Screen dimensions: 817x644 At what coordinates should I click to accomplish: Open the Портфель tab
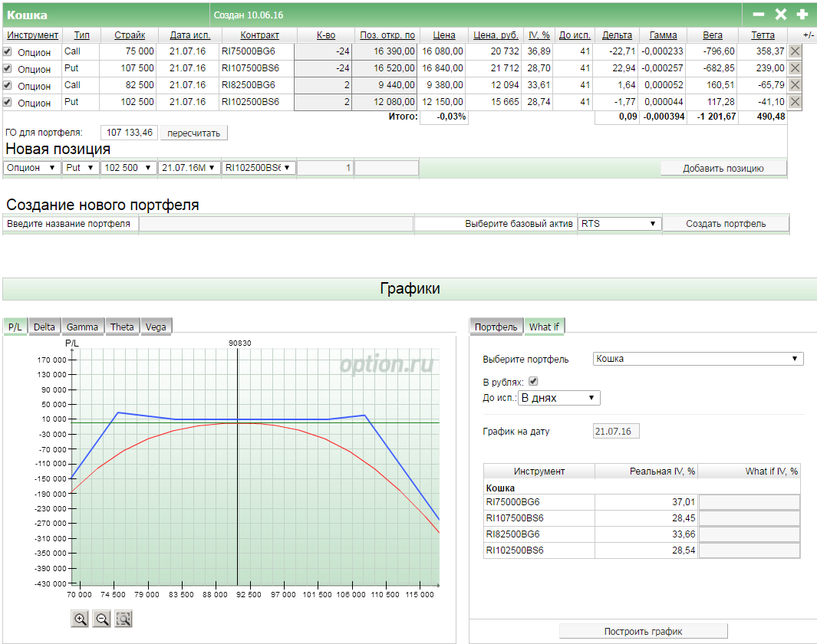pos(496,327)
